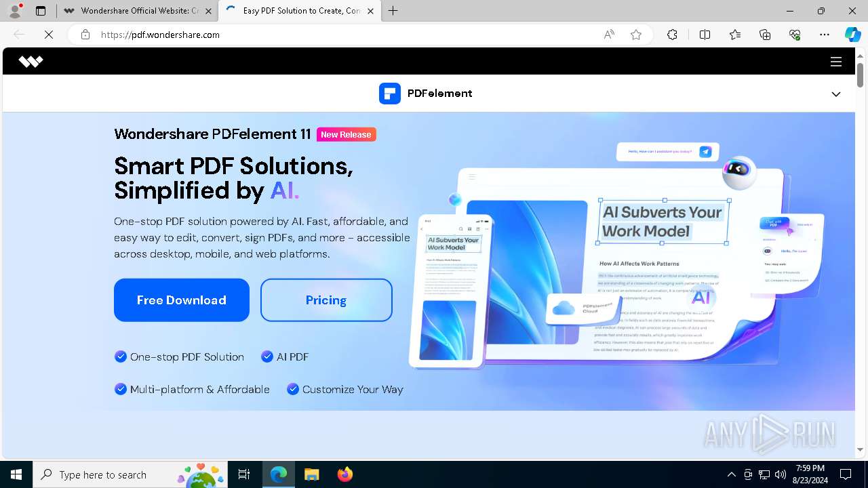The width and height of the screenshot is (868, 488).
Task: Open File Explorer from taskbar
Action: tap(311, 474)
